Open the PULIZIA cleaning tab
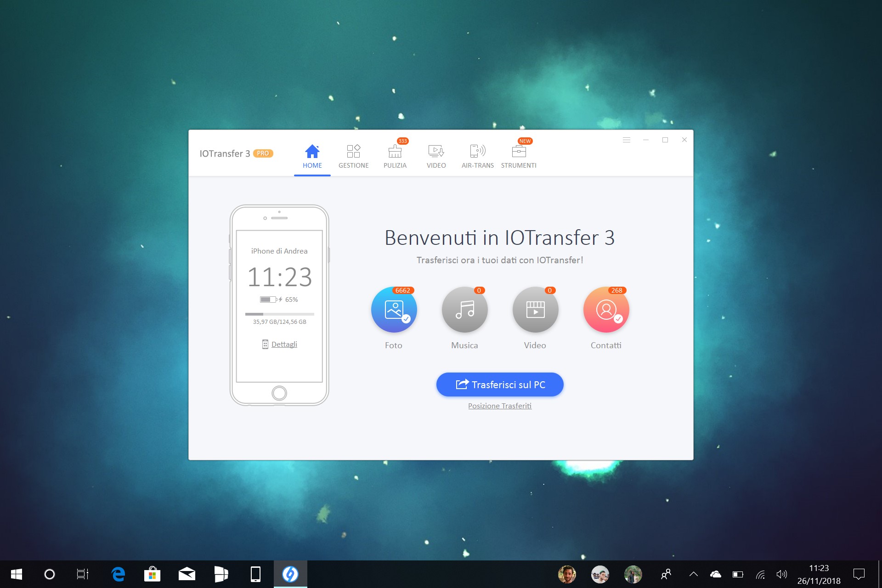This screenshot has height=588, width=882. click(395, 157)
